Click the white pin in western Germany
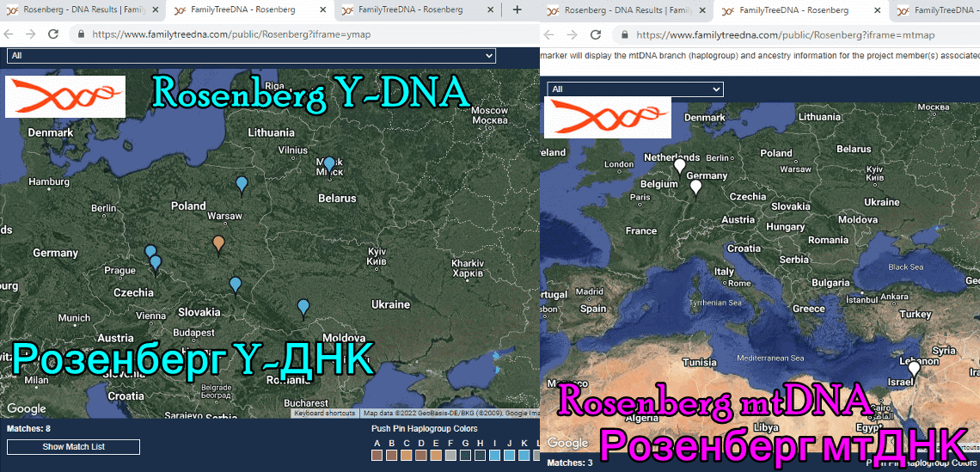 point(695,188)
